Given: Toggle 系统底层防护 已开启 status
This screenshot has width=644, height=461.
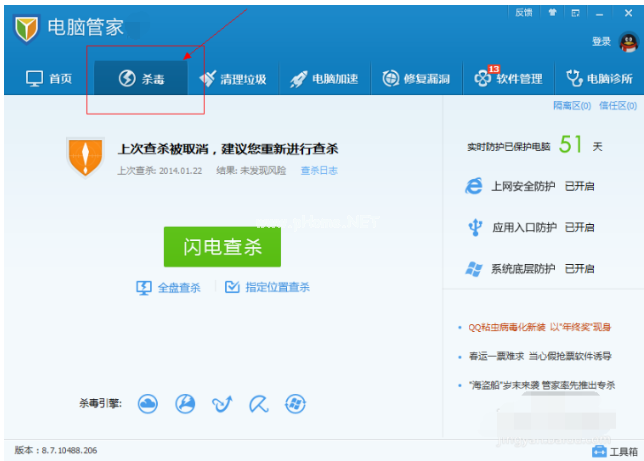Looking at the screenshot, I should point(579,269).
